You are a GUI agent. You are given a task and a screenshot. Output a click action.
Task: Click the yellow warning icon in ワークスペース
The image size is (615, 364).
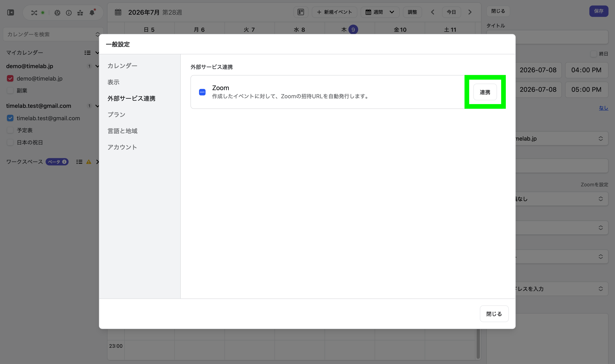[89, 162]
